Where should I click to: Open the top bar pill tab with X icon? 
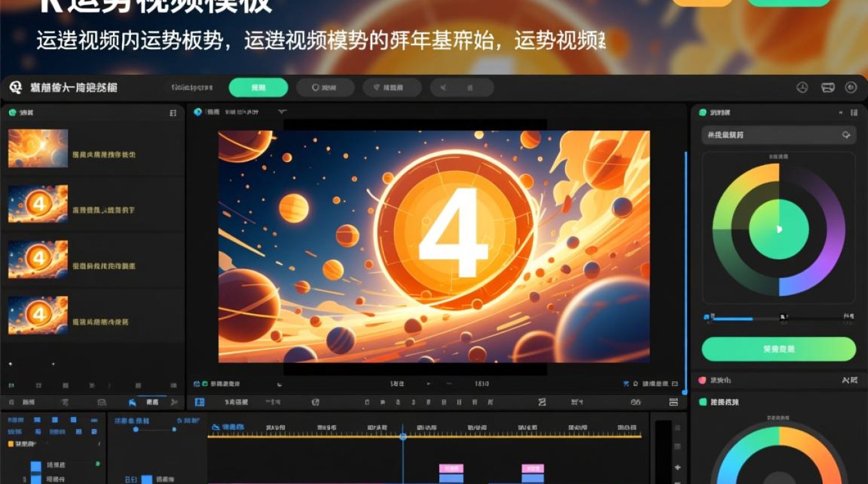pos(462,88)
